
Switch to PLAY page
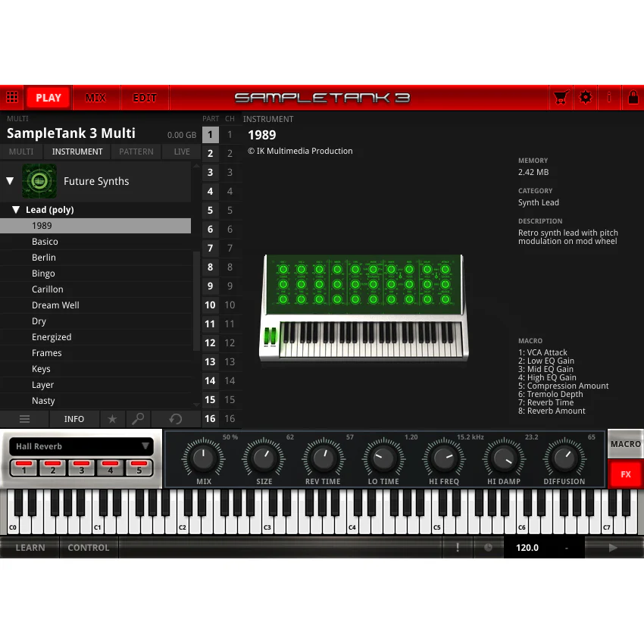tap(48, 98)
